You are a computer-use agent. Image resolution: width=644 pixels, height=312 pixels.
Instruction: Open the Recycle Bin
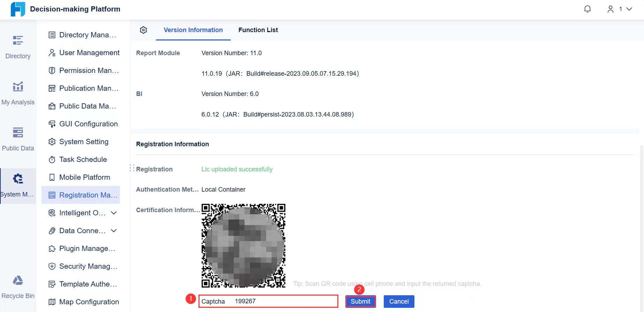pyautogui.click(x=18, y=287)
